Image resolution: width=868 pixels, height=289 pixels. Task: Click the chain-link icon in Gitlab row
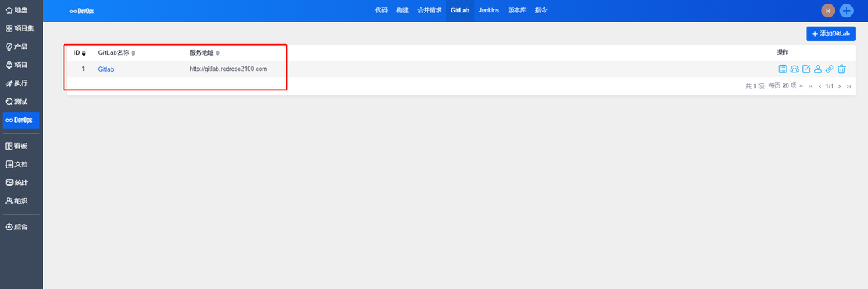pos(830,69)
